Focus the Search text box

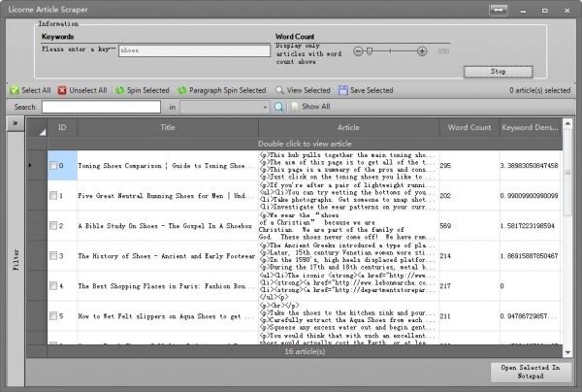tap(101, 107)
